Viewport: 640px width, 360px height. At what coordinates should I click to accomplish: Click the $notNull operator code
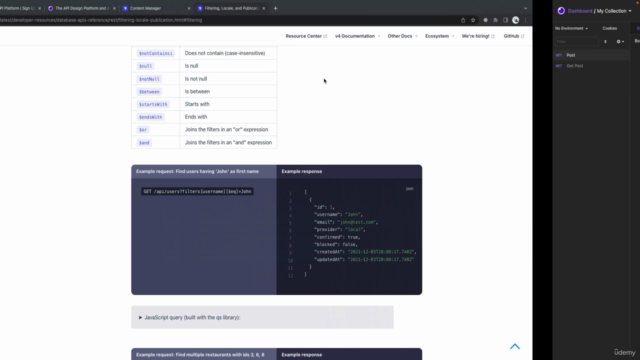click(x=149, y=79)
